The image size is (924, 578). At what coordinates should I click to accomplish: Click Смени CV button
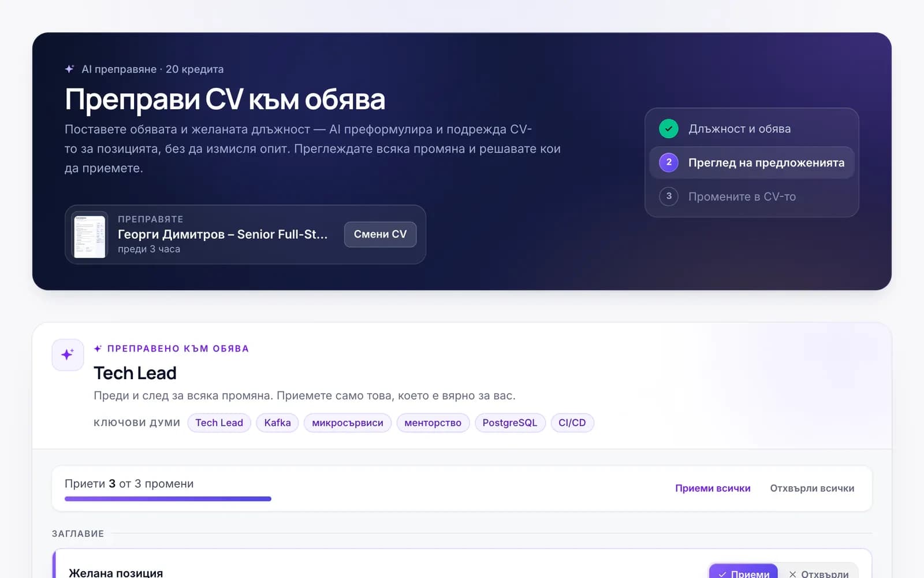point(380,234)
